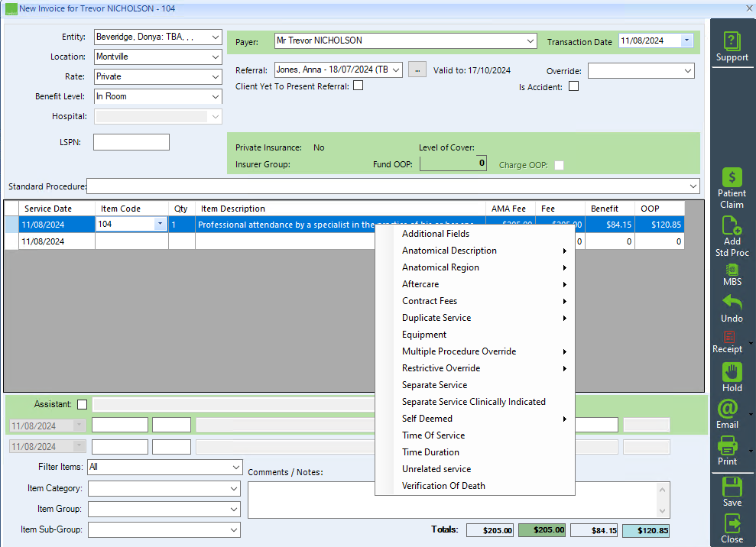Choose Time Of Service menu item
Screen dimensions: 756x547
coord(475,435)
